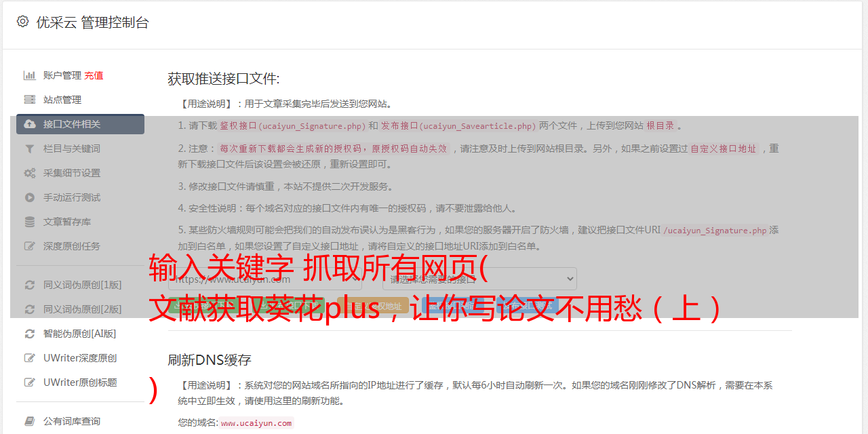Image resolution: width=868 pixels, height=434 pixels.
Task: Open 智能伪原创[AI版] refresh icon
Action: coord(30,334)
